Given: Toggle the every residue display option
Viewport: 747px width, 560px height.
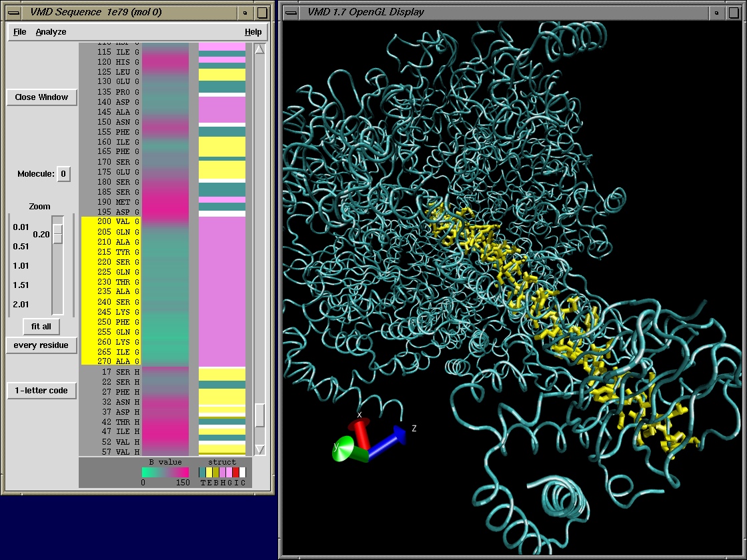Looking at the screenshot, I should coord(41,345).
